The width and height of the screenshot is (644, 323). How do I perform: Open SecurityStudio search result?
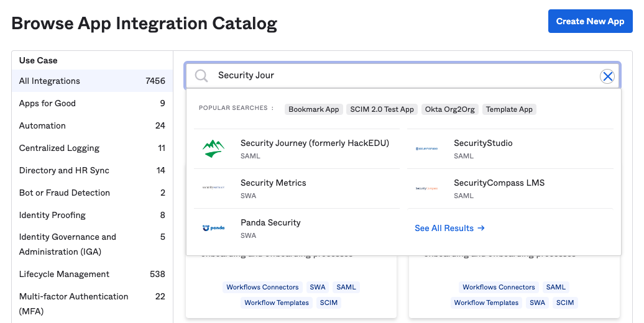pyautogui.click(x=510, y=148)
